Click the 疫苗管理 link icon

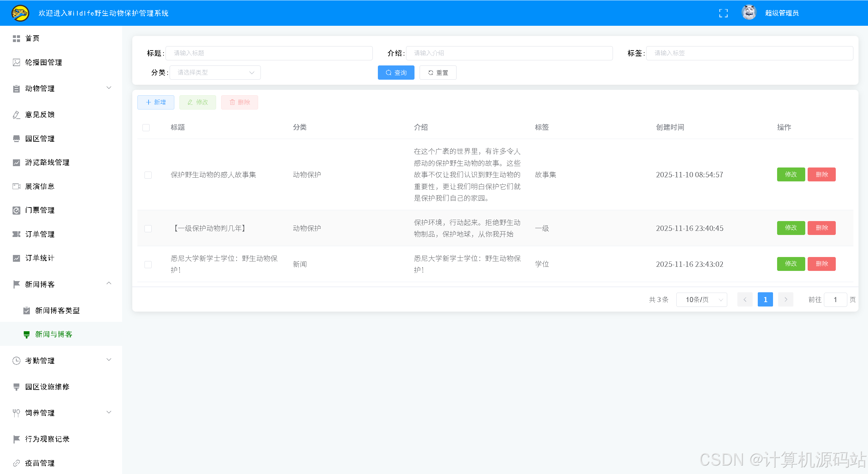[x=16, y=463]
